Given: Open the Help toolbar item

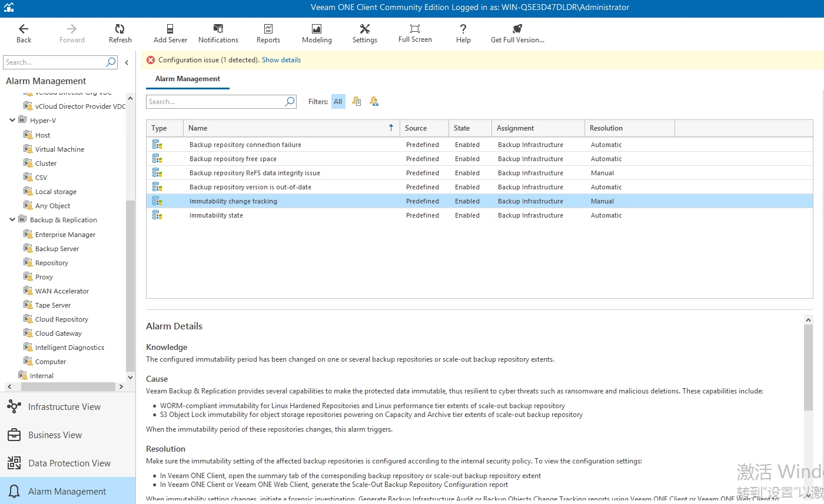Looking at the screenshot, I should (x=463, y=34).
